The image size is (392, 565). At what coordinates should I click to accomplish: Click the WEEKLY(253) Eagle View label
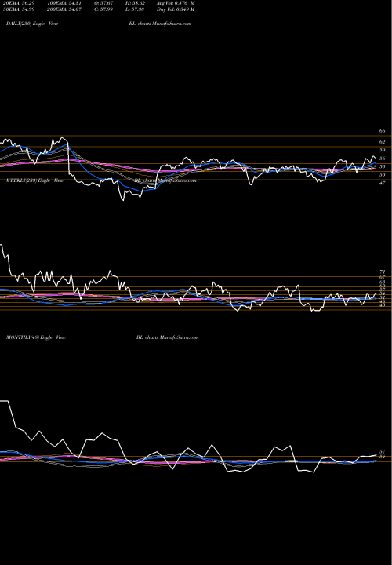pyautogui.click(x=35, y=180)
